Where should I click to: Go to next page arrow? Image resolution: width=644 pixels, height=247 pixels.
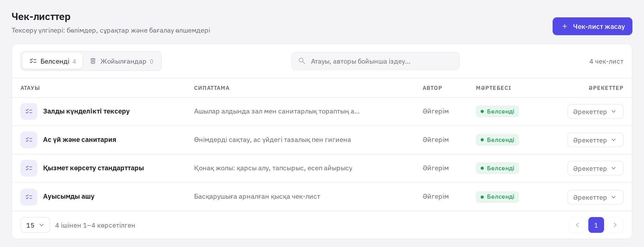[615, 225]
